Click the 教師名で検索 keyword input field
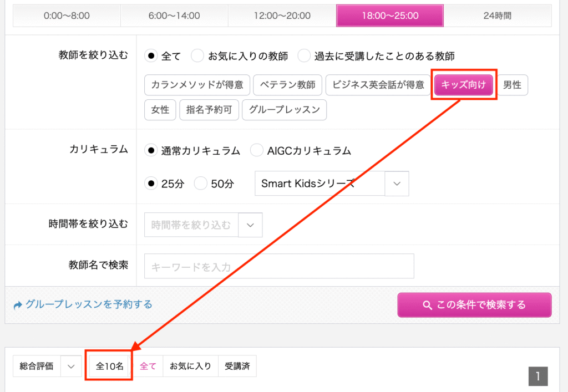 [x=279, y=267]
